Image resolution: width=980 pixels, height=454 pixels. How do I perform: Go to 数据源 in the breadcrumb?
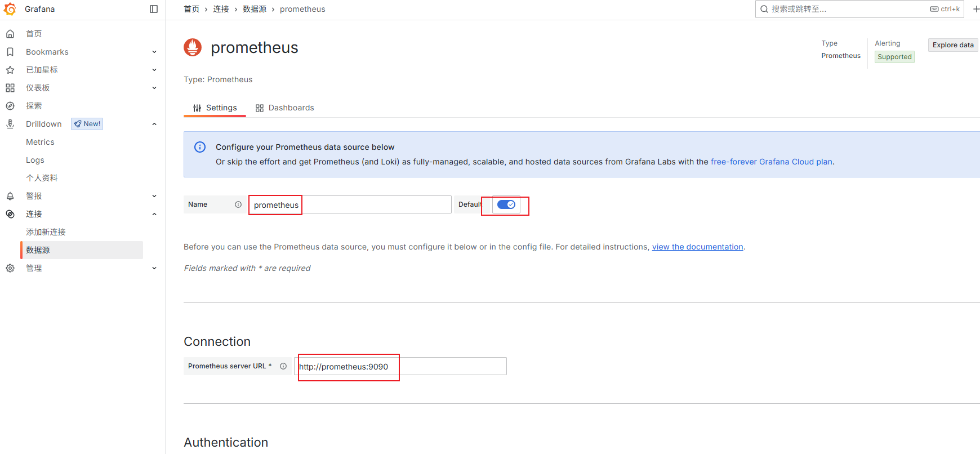255,9
